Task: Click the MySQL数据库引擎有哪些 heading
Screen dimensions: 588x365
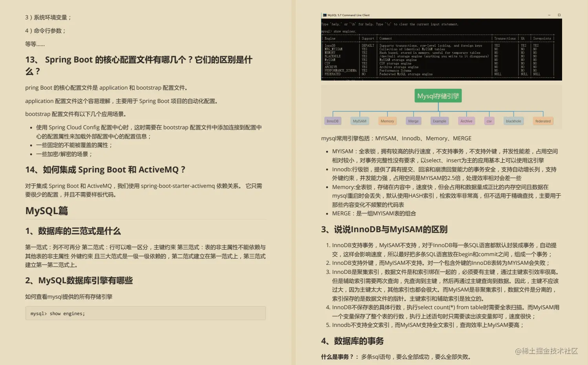Action: (x=79, y=281)
